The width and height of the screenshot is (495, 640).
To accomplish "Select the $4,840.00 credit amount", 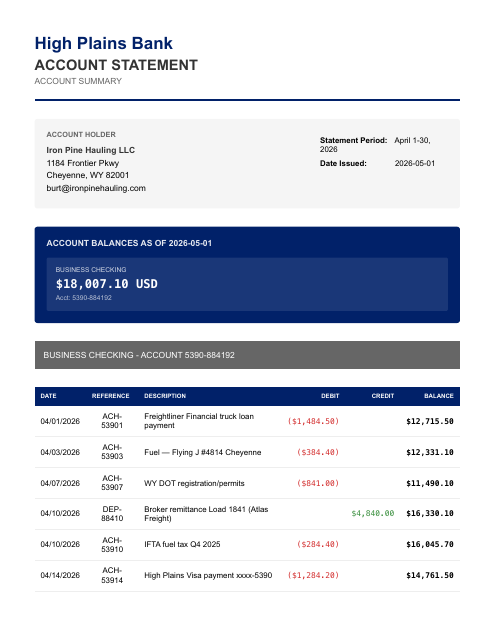I will [373, 513].
